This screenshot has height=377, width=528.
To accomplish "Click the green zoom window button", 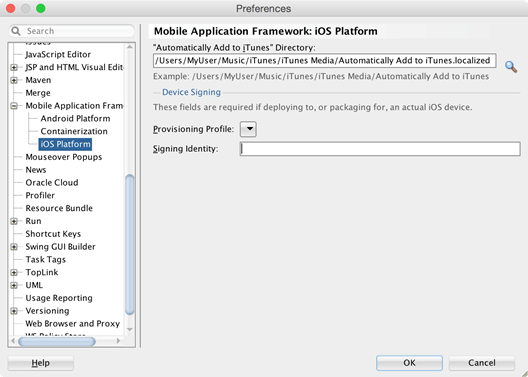I will coord(41,8).
